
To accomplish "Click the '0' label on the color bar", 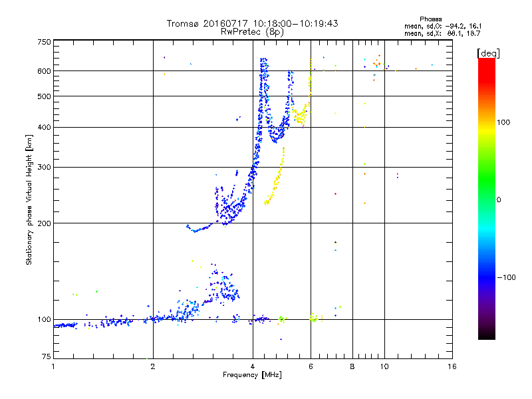I will click(x=499, y=200).
